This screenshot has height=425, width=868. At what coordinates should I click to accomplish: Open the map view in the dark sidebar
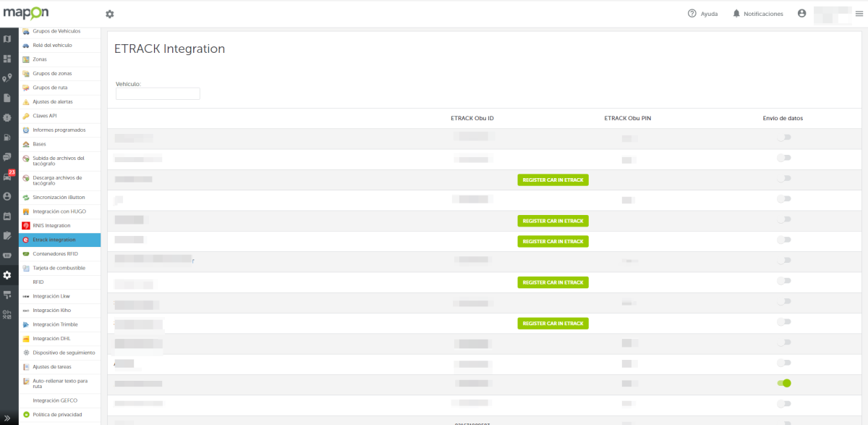(7, 38)
